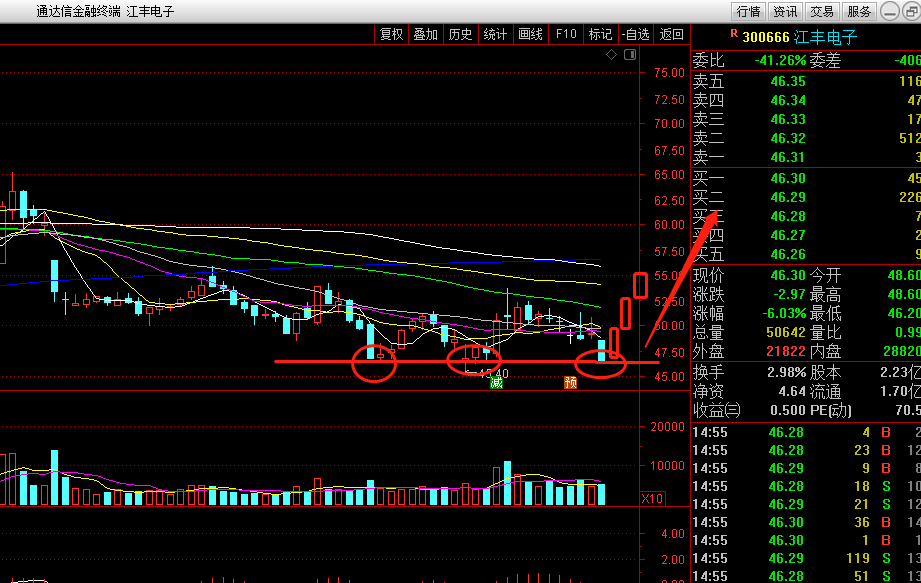921x583 pixels.
Task: Click the 最高 label
Action: pyautogui.click(x=825, y=294)
